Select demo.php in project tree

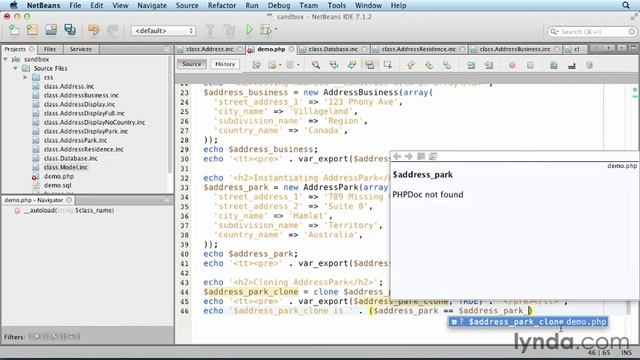59,176
